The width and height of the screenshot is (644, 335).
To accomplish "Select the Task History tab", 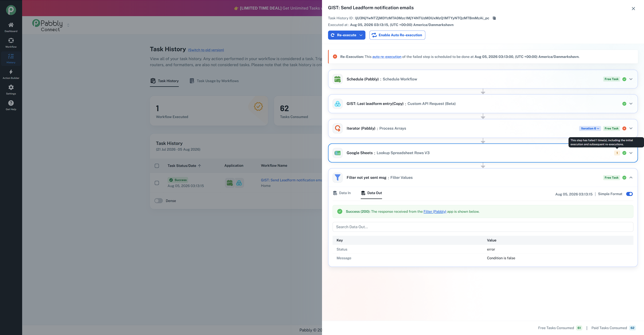I will coord(164,81).
